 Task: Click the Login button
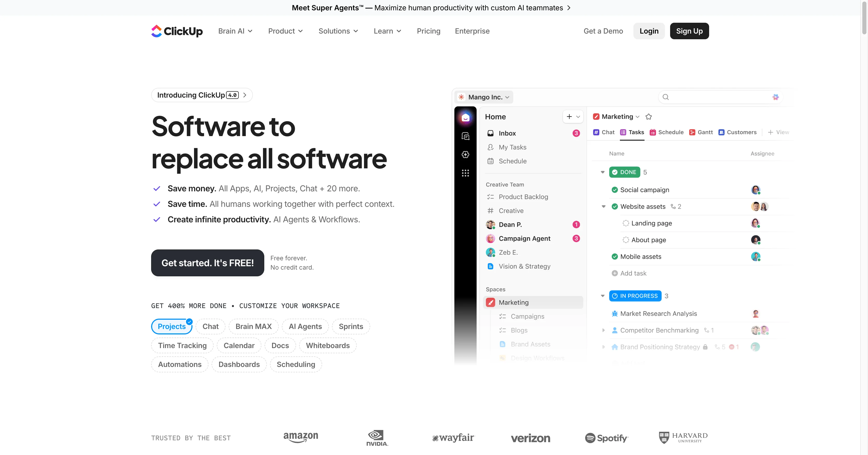(649, 31)
